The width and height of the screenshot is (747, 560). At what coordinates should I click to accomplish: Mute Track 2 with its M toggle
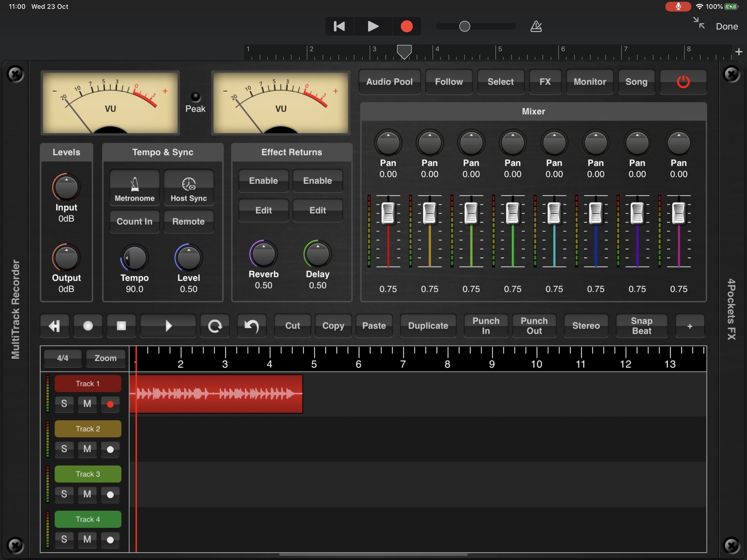pyautogui.click(x=87, y=449)
